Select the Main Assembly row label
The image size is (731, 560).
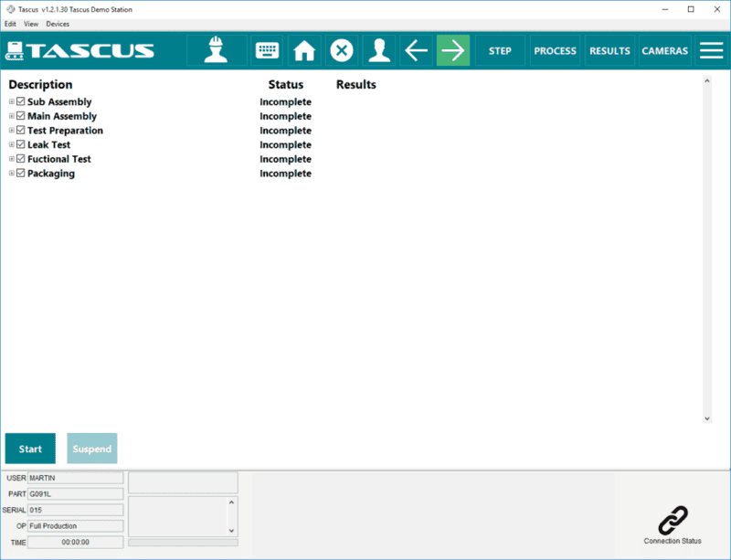(x=62, y=116)
